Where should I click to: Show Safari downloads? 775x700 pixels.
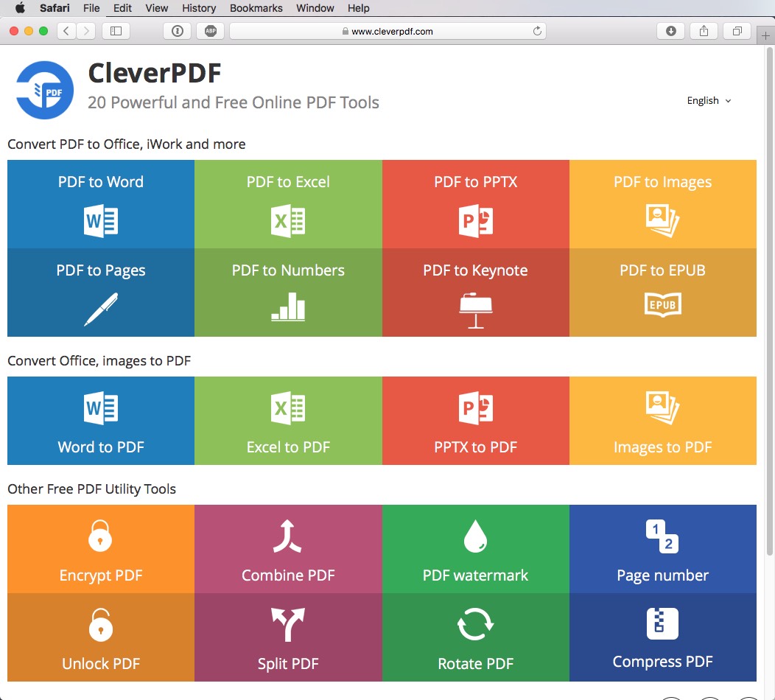tap(670, 31)
